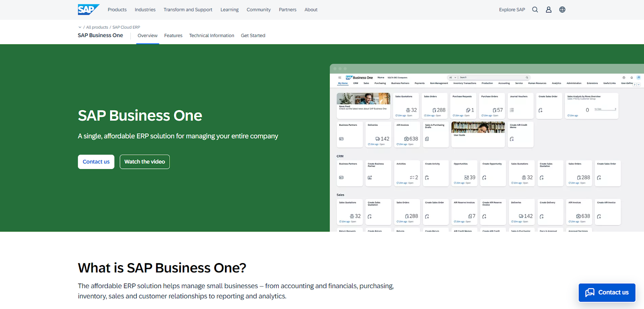644x309 pixels.
Task: Open Transform and Support menu
Action: click(x=188, y=10)
